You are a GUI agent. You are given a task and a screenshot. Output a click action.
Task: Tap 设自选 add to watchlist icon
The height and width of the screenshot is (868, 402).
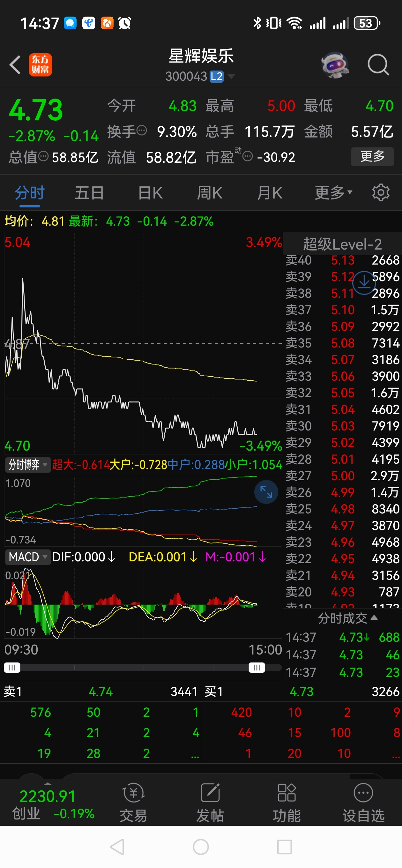coord(364,803)
